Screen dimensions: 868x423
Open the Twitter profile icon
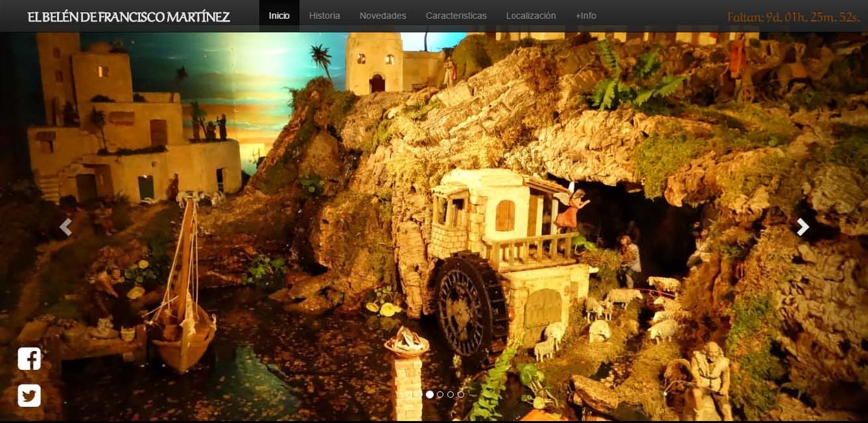29,395
